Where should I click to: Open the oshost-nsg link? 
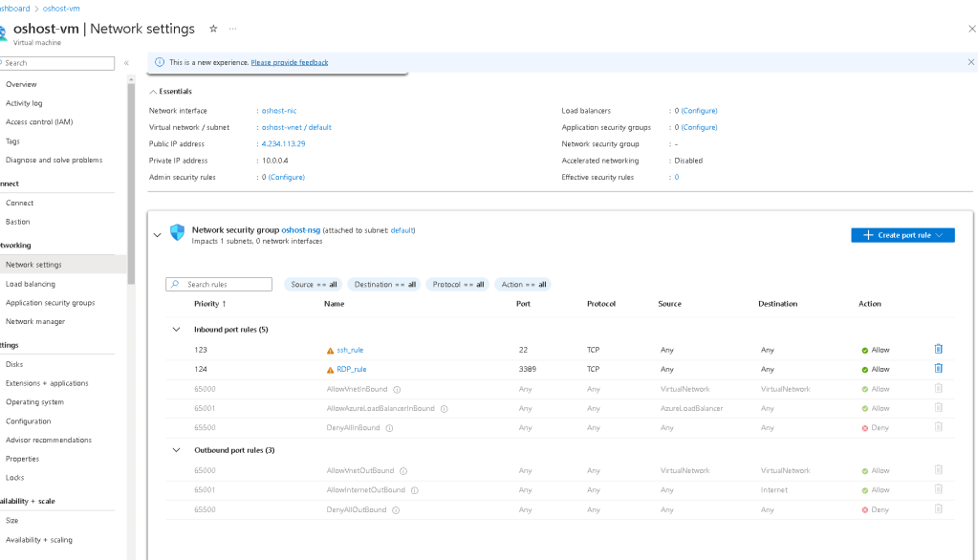coord(300,230)
